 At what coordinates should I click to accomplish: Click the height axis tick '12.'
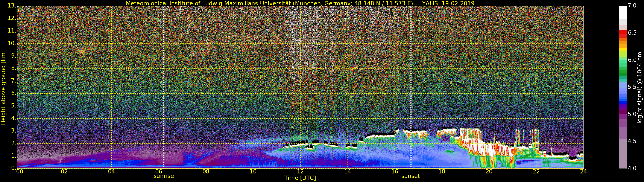pyautogui.click(x=12, y=18)
